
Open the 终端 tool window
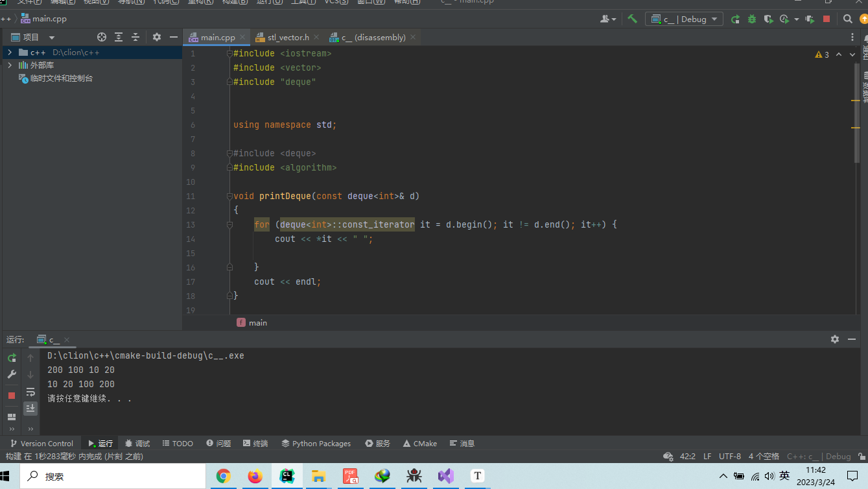(255, 444)
